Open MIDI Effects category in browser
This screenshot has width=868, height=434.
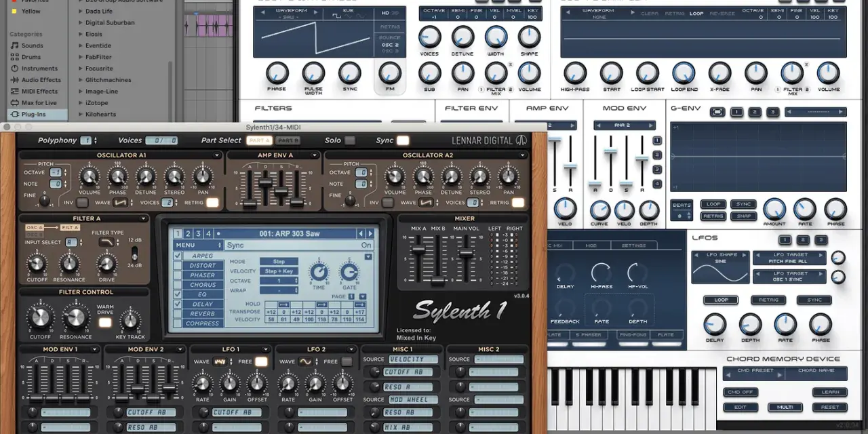[x=39, y=92]
